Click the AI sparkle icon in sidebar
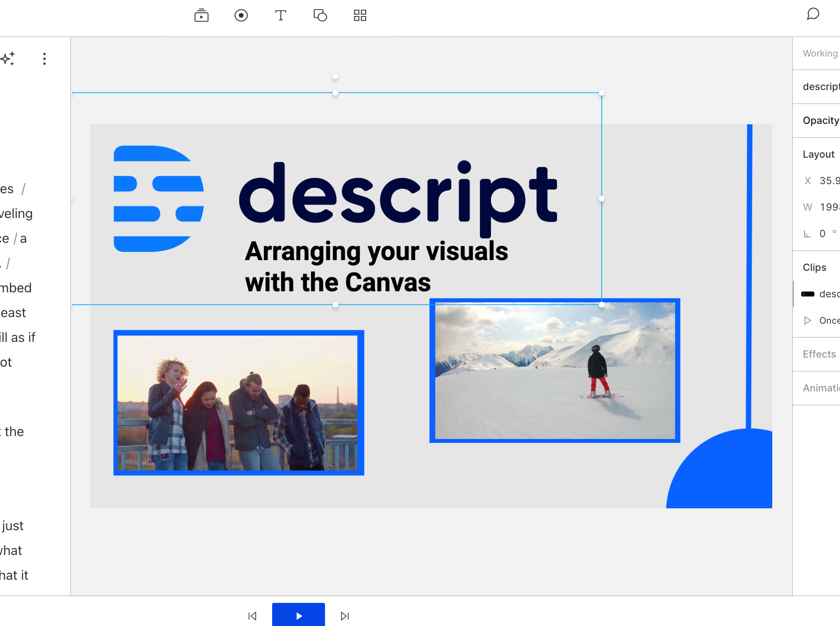This screenshot has width=840, height=626. point(8,59)
